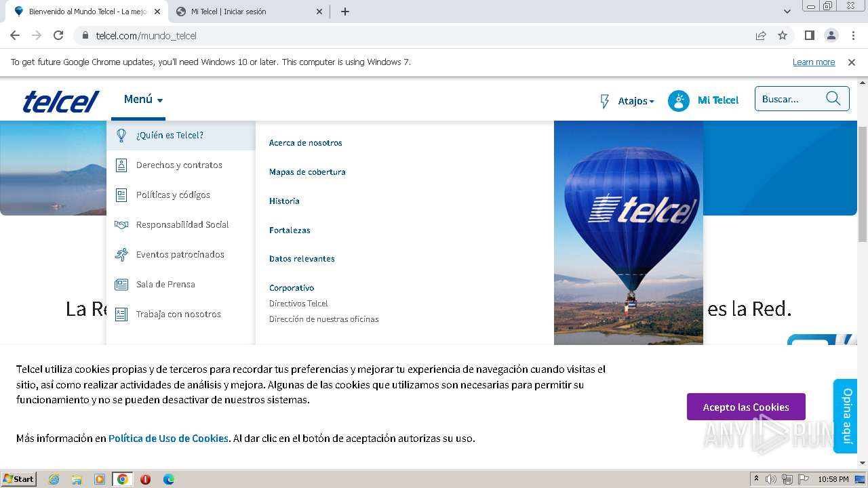Click the magnifying glass search icon

coord(833,99)
